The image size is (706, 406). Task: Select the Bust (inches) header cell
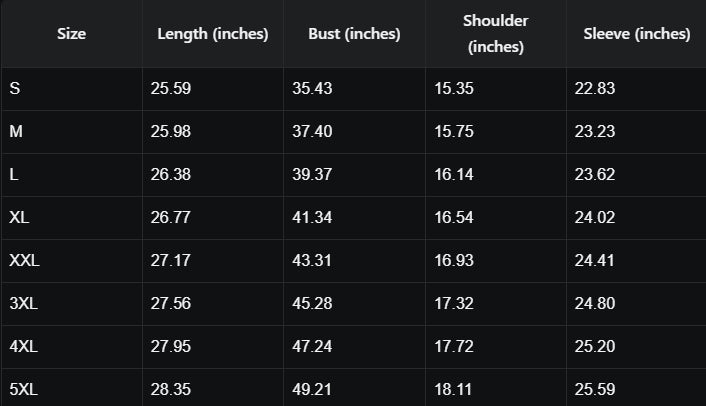point(354,34)
